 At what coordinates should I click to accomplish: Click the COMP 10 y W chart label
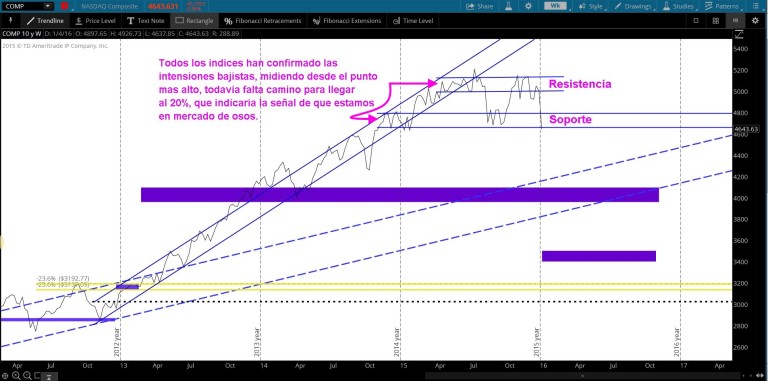[x=22, y=34]
